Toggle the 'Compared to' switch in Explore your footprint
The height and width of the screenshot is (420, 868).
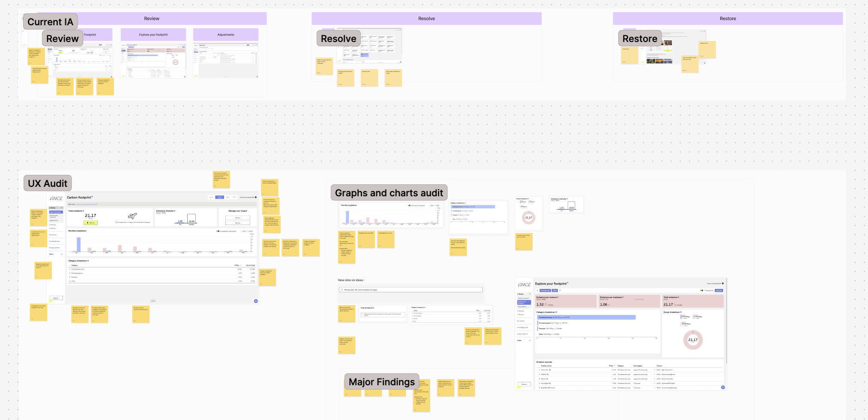[x=702, y=291]
